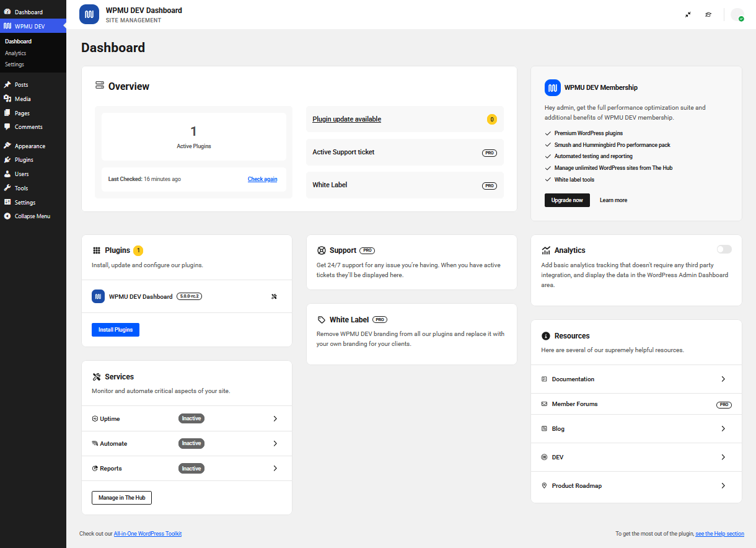
Task: Click the Posts pushpin icon in sidebar
Action: tap(7, 84)
